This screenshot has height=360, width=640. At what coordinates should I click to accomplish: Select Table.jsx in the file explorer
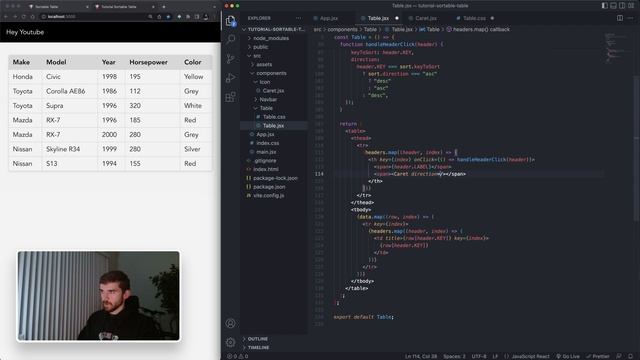click(273, 126)
